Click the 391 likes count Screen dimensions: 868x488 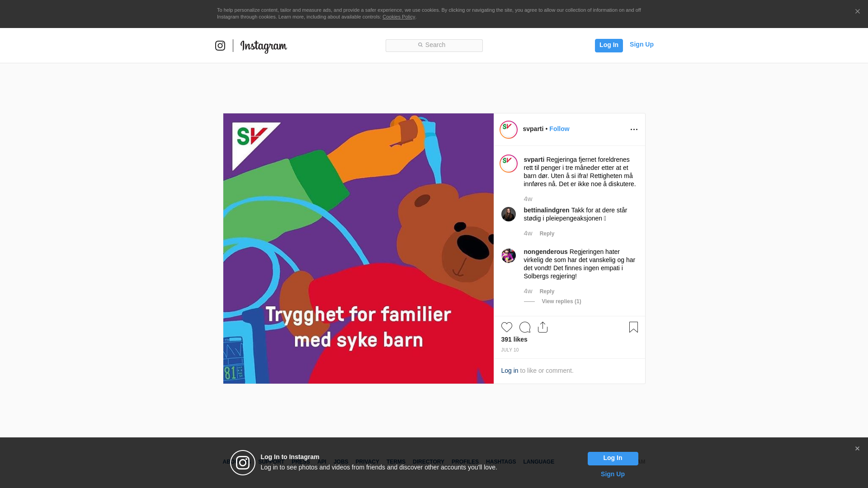coord(514,339)
